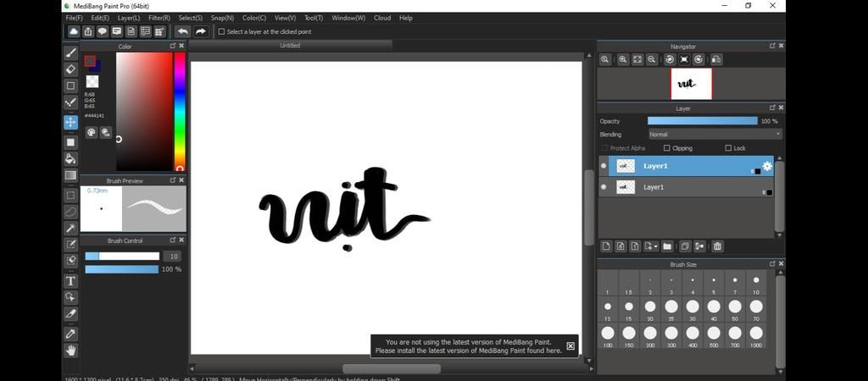The width and height of the screenshot is (868, 381).
Task: Select the Dot tool below Shape
Action: (x=70, y=102)
